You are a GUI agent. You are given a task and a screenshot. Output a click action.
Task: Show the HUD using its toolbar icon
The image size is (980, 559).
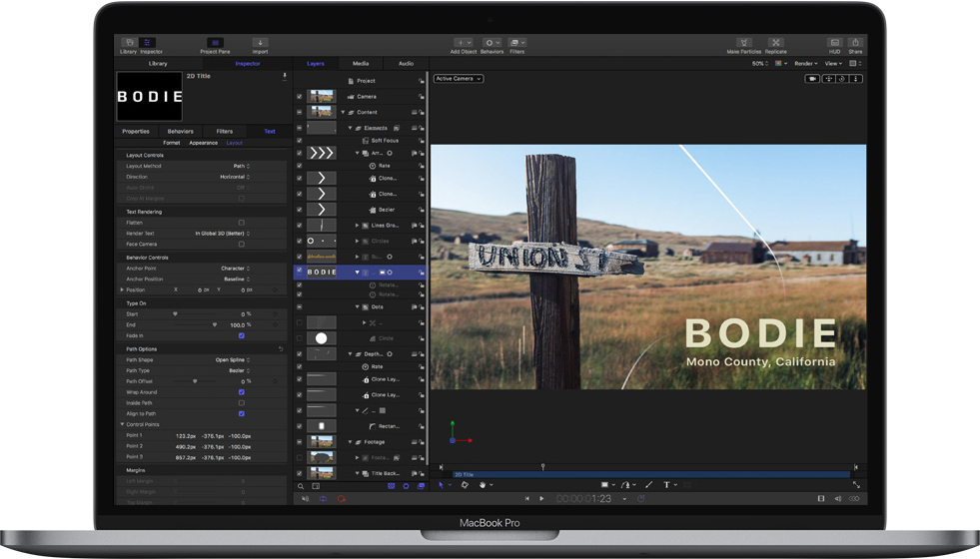click(834, 43)
